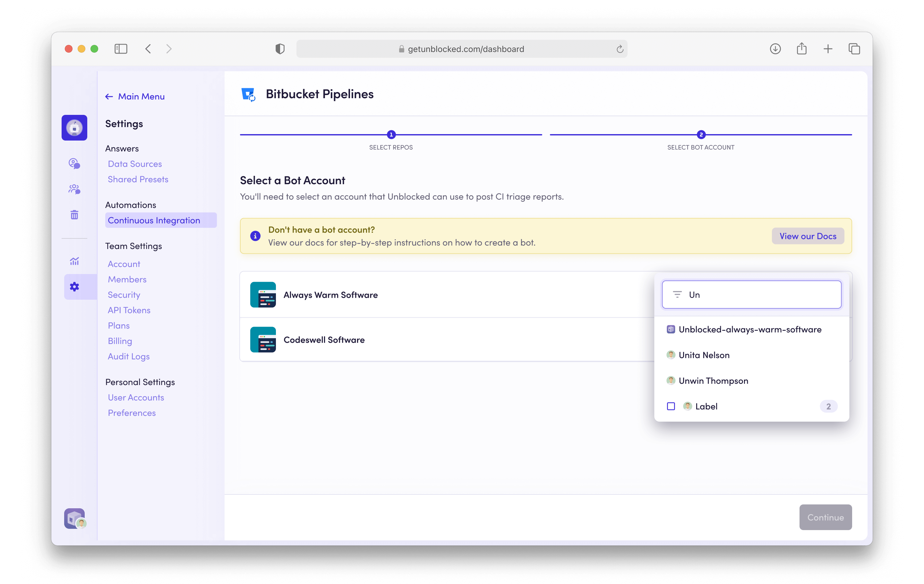Select Unblocked-always-warm-software from dropdown list

pos(749,329)
